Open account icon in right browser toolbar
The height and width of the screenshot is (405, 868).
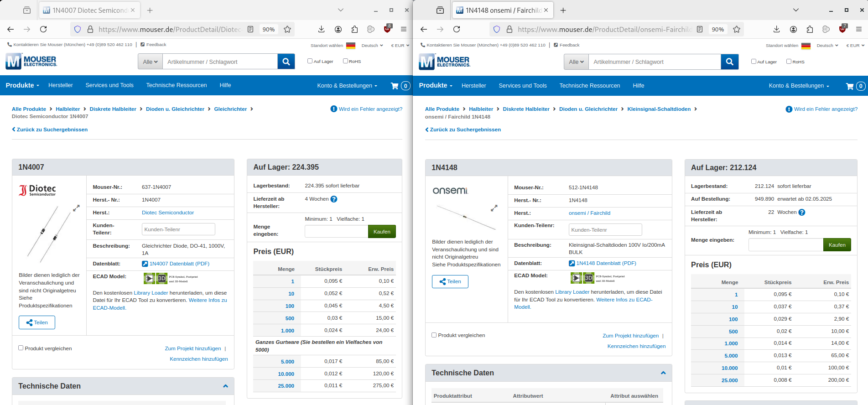tap(793, 29)
